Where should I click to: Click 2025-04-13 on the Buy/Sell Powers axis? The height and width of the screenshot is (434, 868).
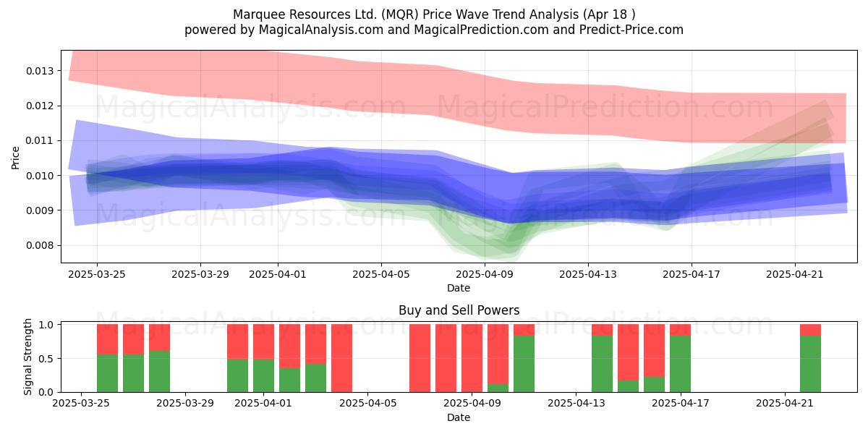pos(576,404)
